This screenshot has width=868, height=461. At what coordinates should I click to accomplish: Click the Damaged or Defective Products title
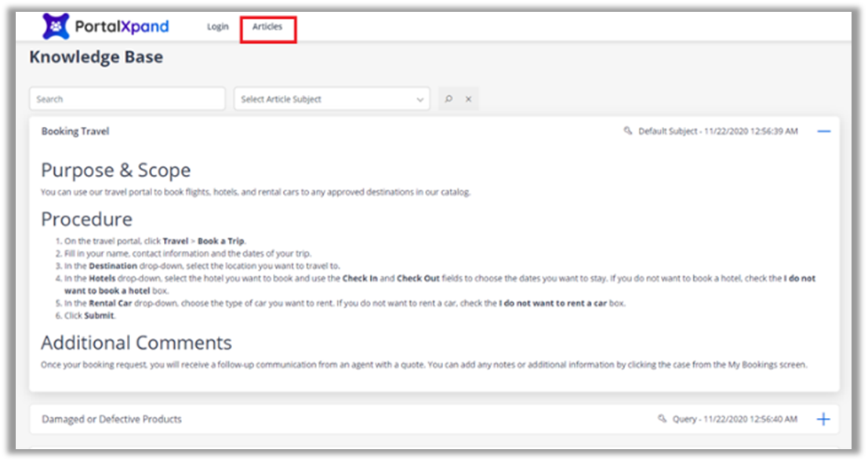tap(111, 419)
